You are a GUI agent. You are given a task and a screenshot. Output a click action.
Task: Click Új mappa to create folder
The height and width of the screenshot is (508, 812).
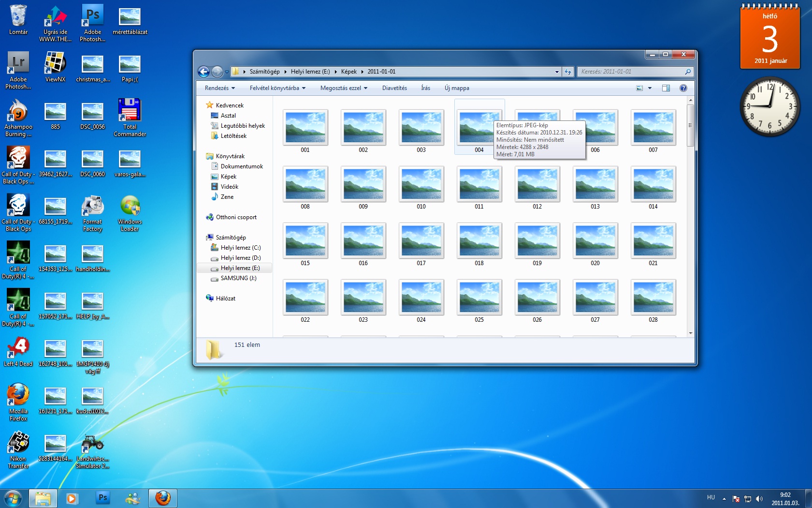click(457, 88)
